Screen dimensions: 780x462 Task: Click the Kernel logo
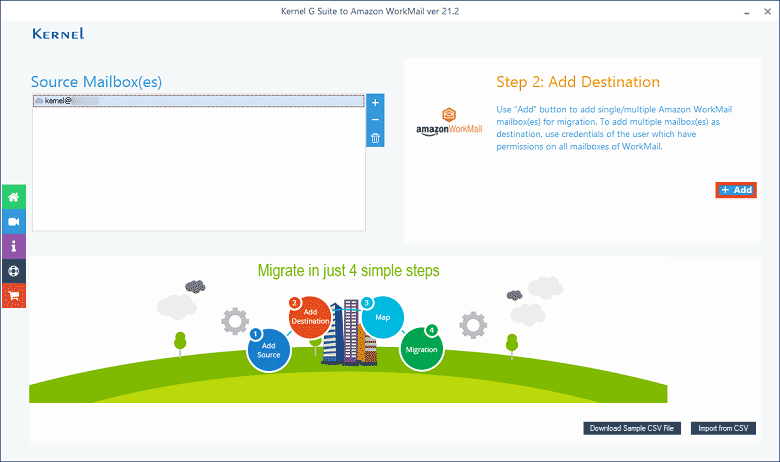[58, 34]
